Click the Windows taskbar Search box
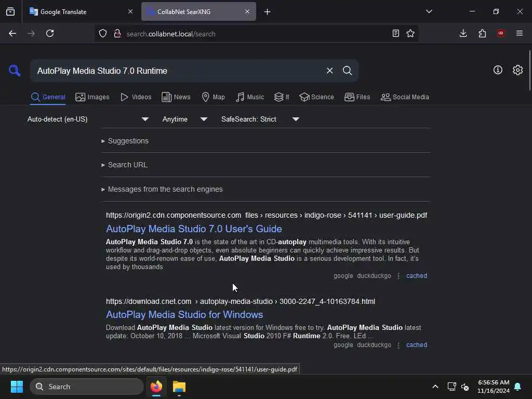532x399 pixels. [x=87, y=387]
